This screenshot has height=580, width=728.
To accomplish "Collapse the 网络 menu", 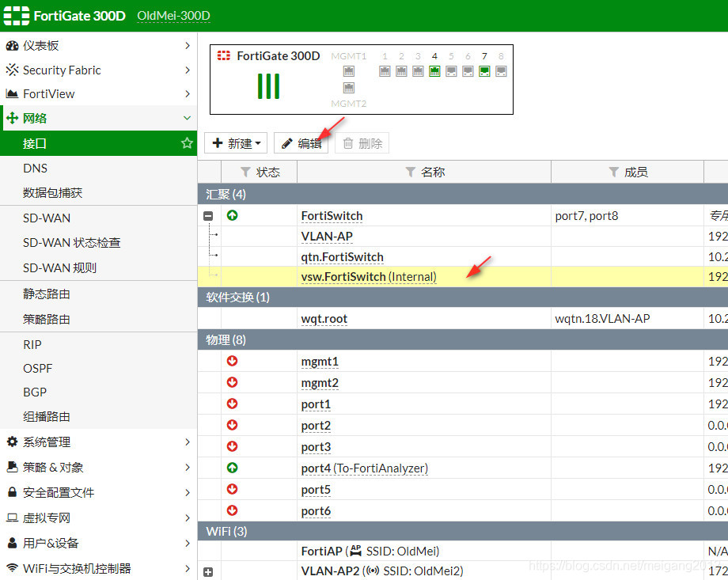I will click(x=187, y=118).
